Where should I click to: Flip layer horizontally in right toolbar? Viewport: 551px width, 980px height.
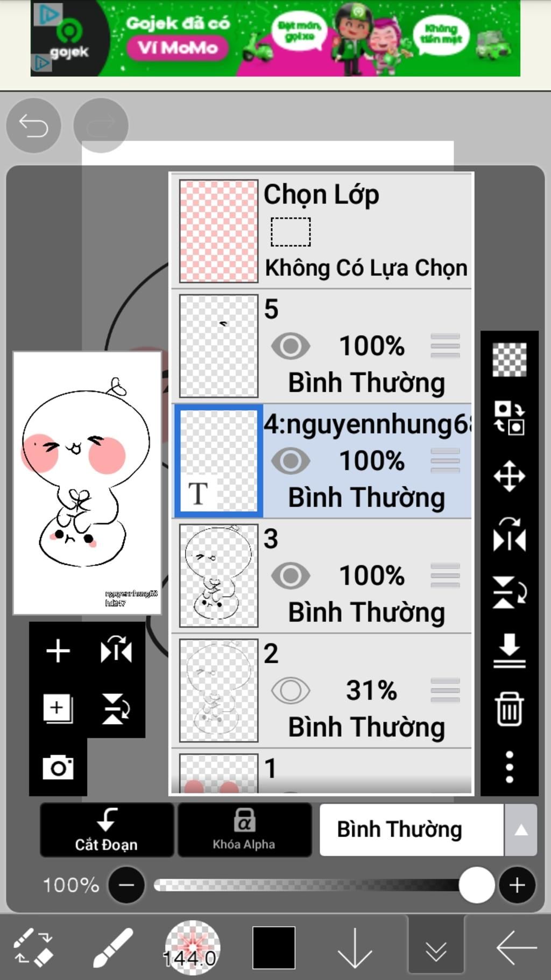point(509,534)
